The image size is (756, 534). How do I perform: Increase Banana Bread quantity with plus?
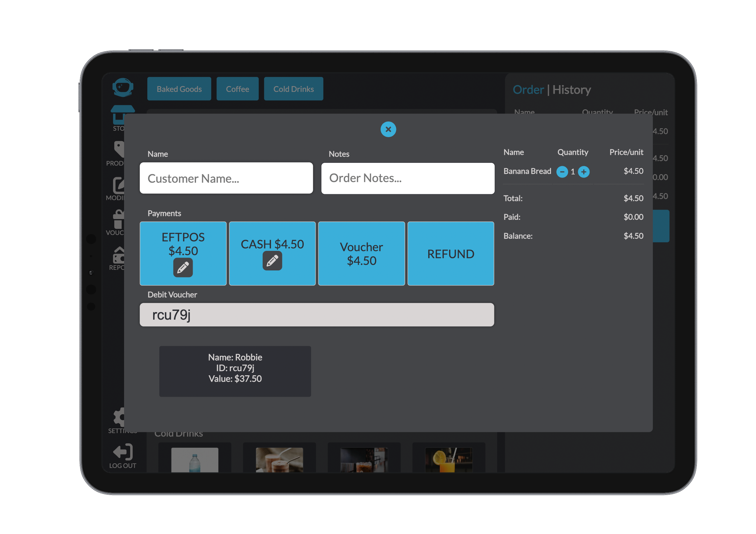tap(584, 172)
